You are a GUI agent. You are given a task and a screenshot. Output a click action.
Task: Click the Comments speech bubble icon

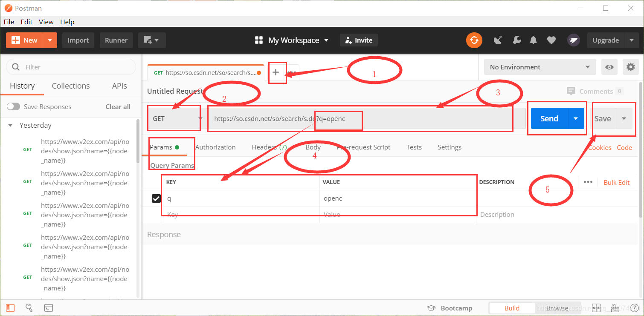click(x=571, y=91)
